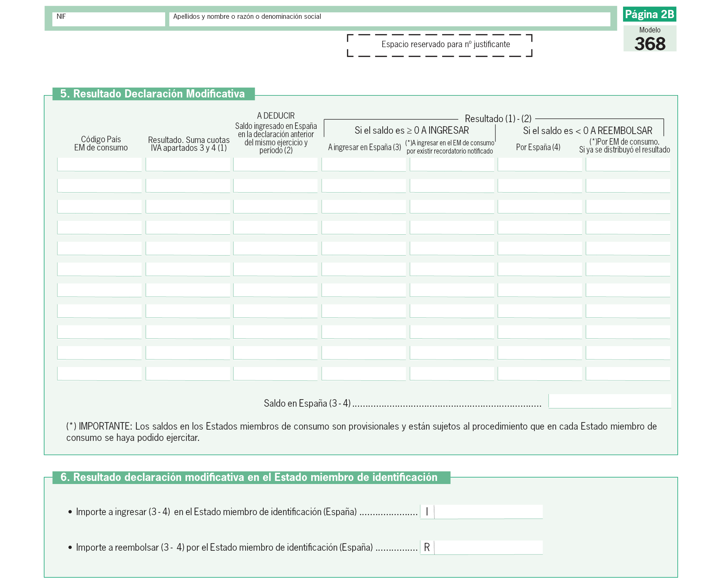The image size is (727, 588).
Task: Focus last-row Por España (4) cell
Action: tap(540, 374)
